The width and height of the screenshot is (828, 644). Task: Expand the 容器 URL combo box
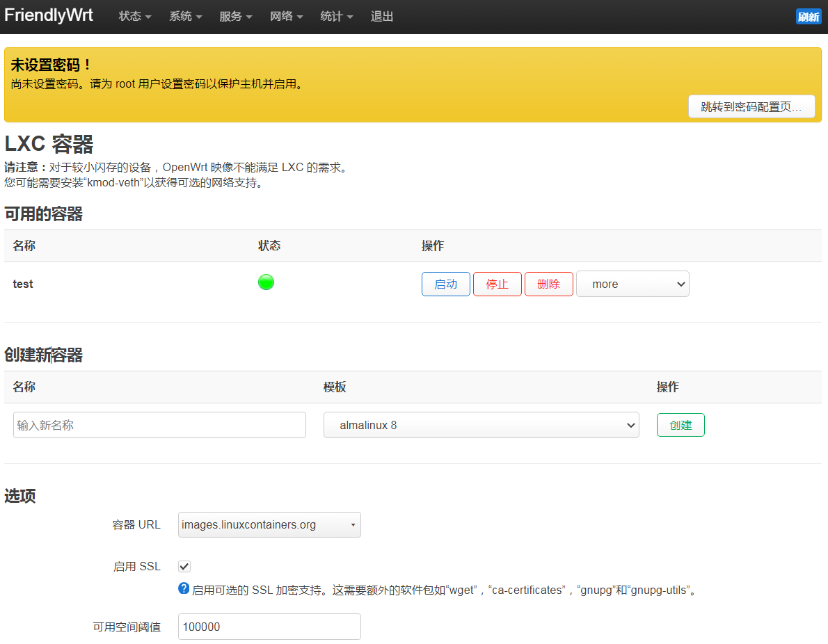[269, 524]
